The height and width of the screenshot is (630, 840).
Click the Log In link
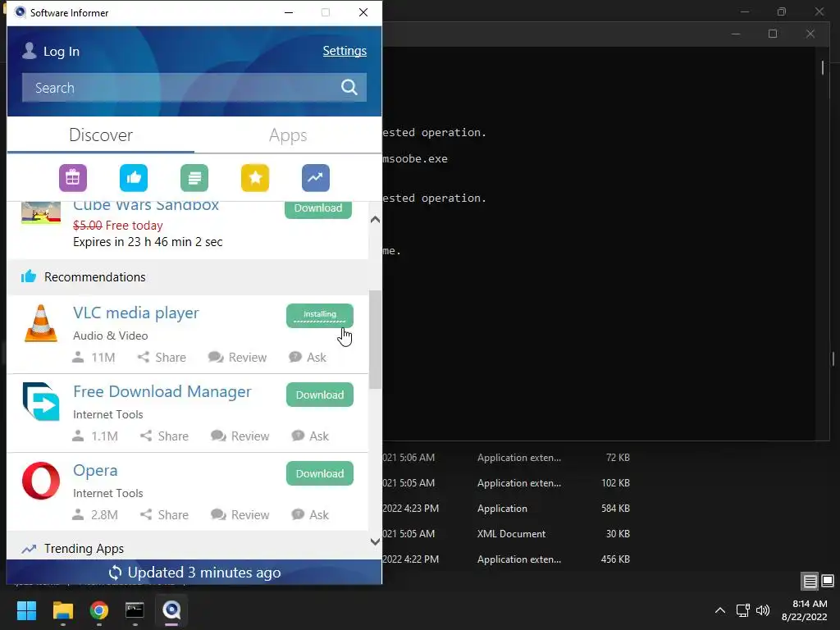(x=61, y=52)
